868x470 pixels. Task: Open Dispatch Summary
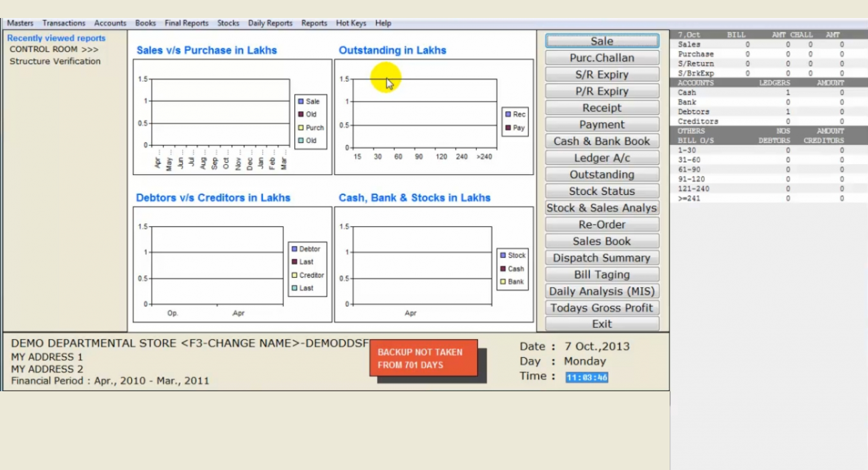(602, 258)
